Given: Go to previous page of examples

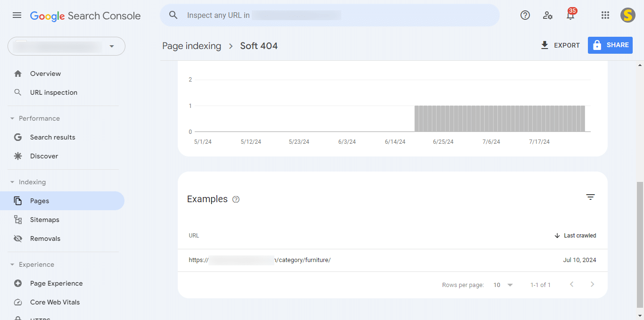Looking at the screenshot, I should click(x=571, y=284).
